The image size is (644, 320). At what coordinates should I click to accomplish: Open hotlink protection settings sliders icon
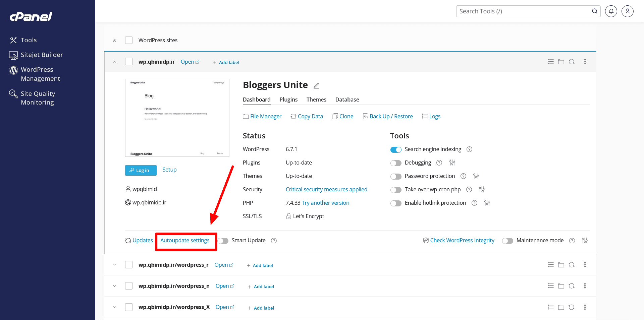487,203
